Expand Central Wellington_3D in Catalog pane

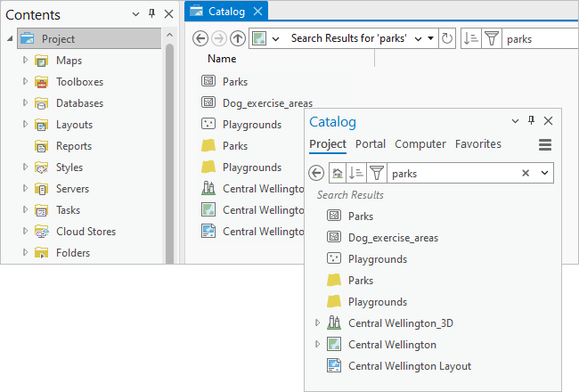[x=317, y=323]
